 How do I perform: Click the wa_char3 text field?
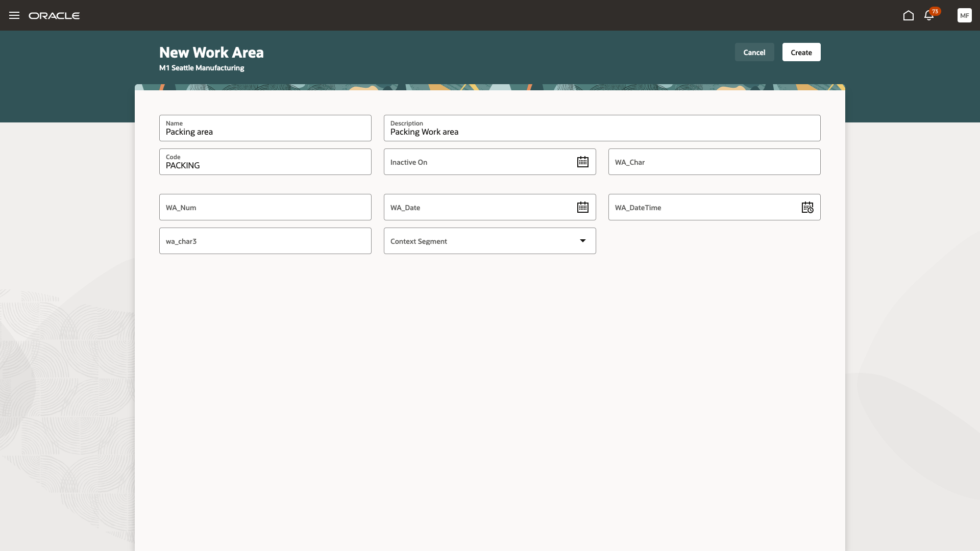265,241
